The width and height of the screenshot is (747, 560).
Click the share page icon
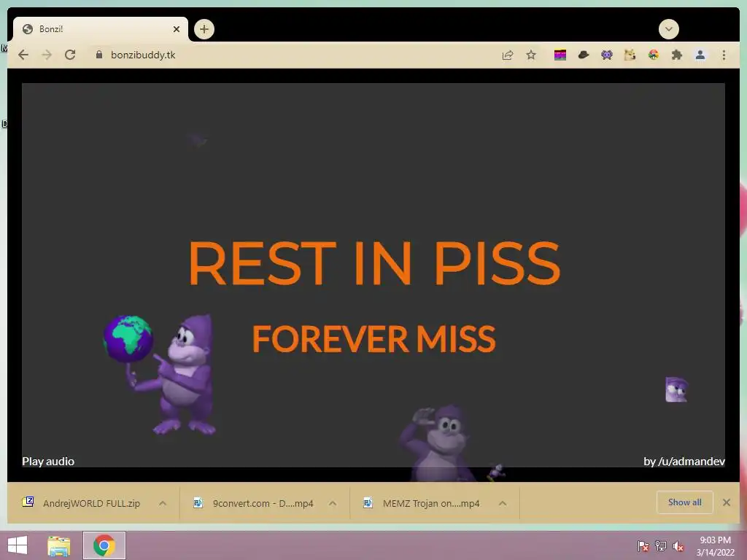(508, 55)
